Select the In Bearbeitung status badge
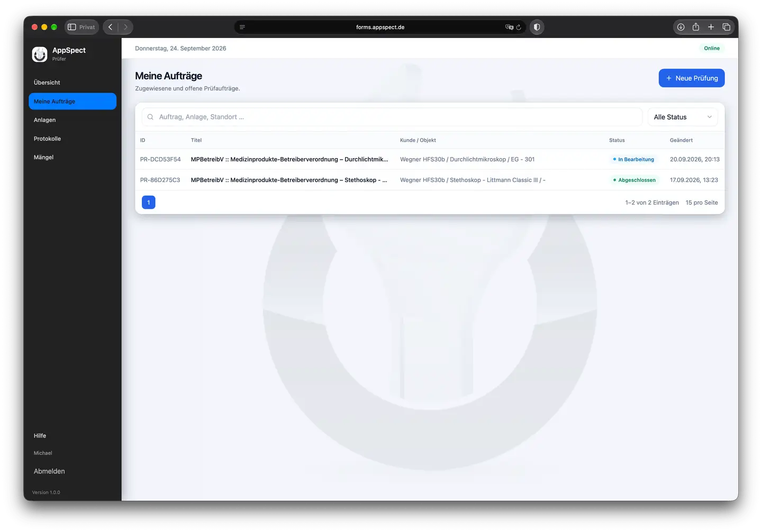This screenshot has width=762, height=532. point(633,159)
